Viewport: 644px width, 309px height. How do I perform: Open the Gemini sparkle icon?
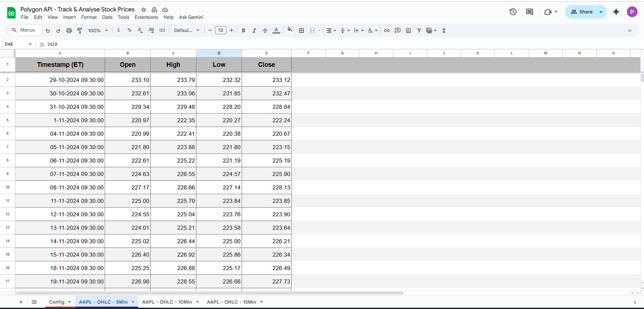click(616, 12)
